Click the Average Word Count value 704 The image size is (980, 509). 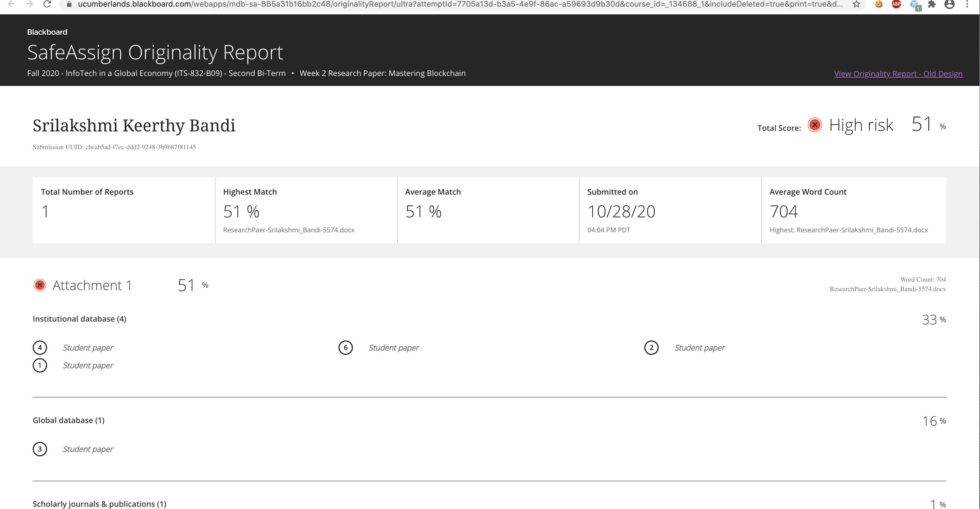[x=784, y=212]
